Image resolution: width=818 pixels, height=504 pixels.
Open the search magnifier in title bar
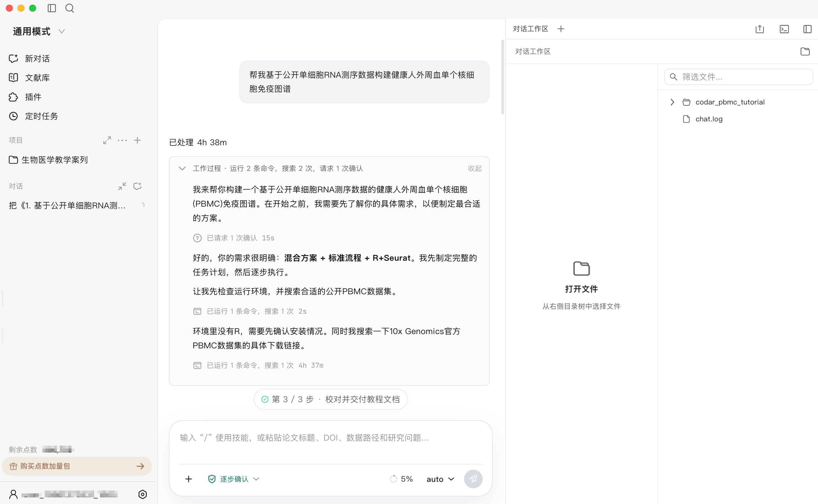pyautogui.click(x=70, y=8)
